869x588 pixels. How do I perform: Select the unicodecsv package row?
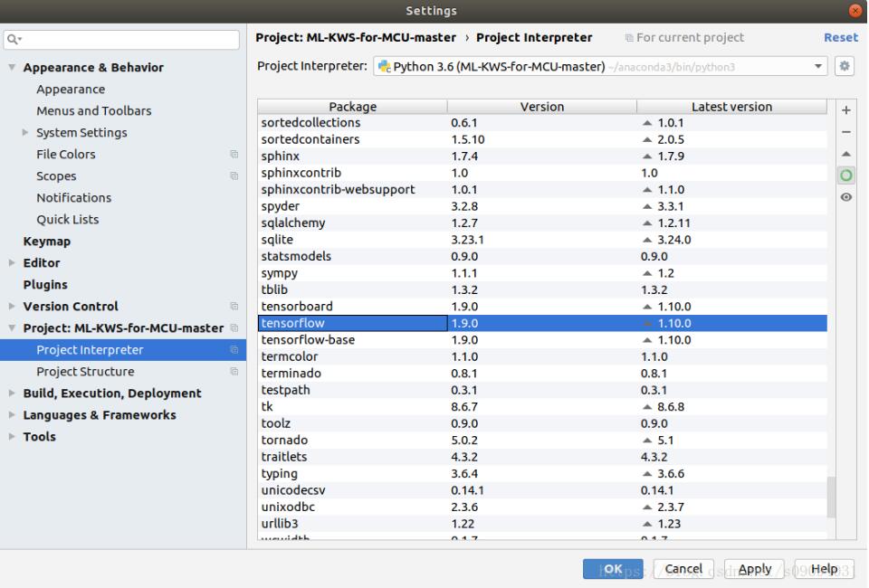click(542, 490)
